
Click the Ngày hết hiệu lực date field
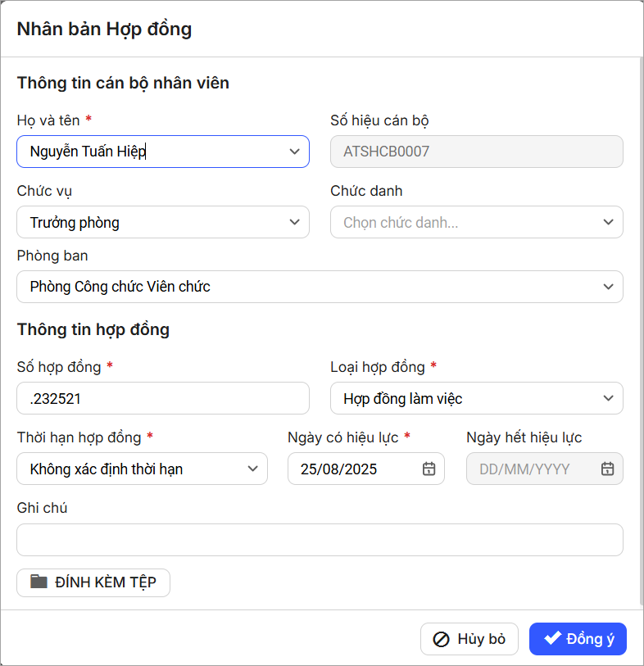click(x=533, y=469)
